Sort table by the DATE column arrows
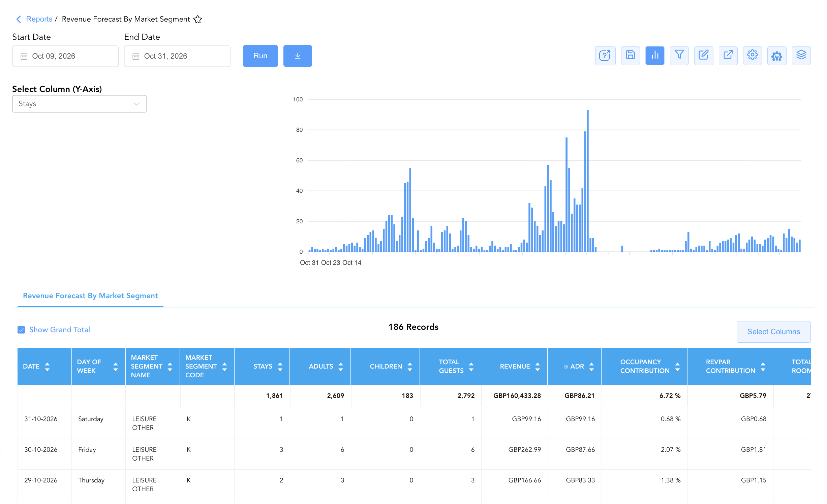The height and width of the screenshot is (504, 827). pos(47,367)
